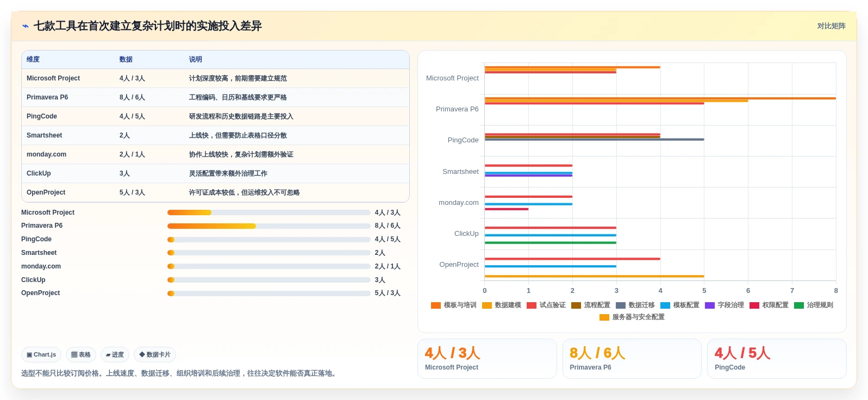
Task: Click the 协作上线较快，复杂计划需额外验证 description
Action: (241, 154)
